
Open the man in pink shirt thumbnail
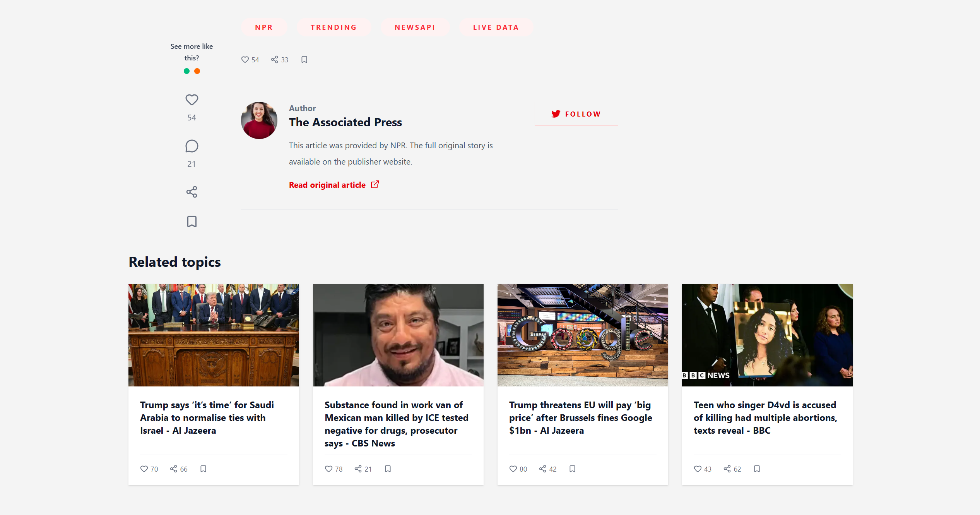(x=398, y=335)
